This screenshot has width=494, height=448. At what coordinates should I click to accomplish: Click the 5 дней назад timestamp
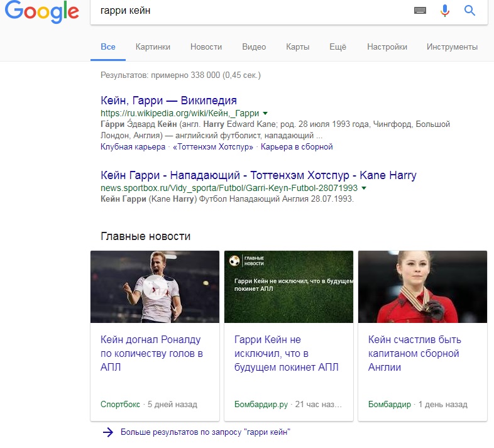(172, 405)
